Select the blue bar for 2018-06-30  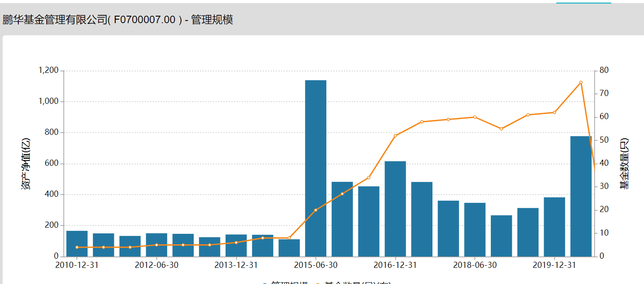[475, 229]
